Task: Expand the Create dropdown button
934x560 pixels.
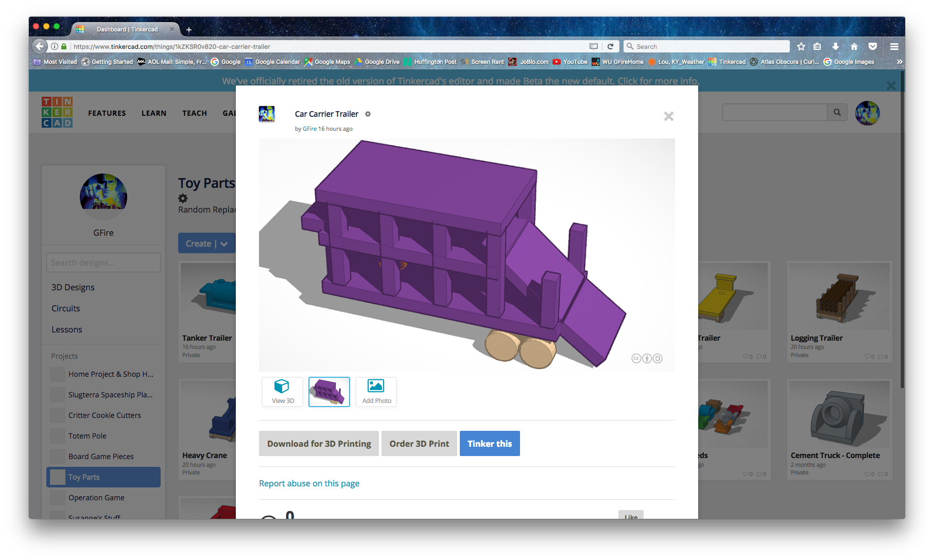Action: coord(206,243)
